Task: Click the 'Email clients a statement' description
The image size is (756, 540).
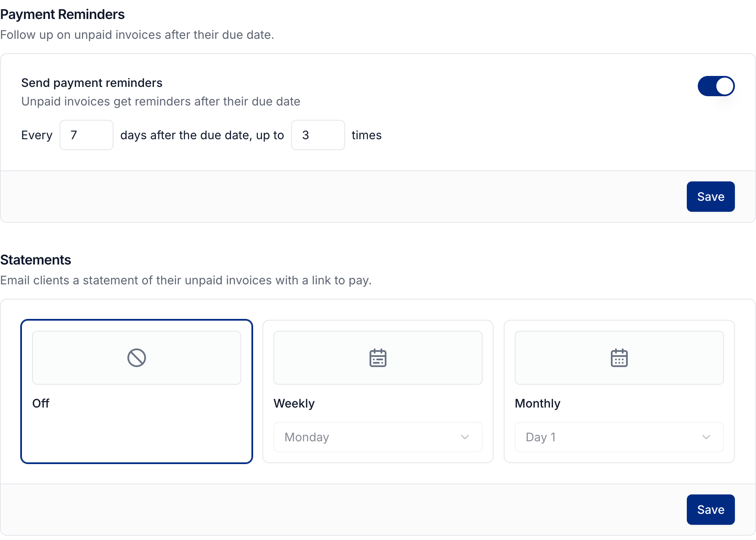Action: (x=186, y=280)
